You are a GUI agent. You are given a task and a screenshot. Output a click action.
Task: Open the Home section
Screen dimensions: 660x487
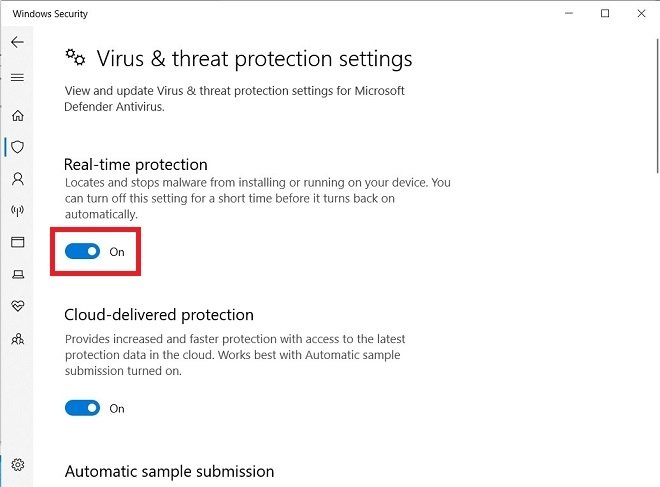(18, 115)
